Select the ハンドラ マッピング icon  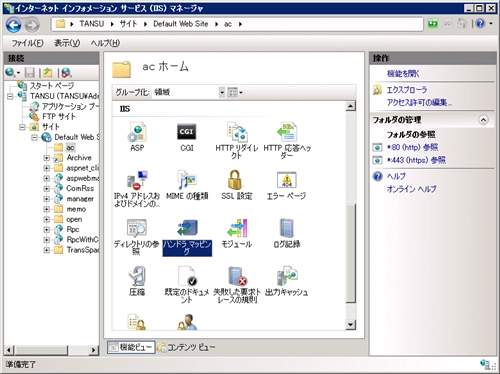point(187,237)
